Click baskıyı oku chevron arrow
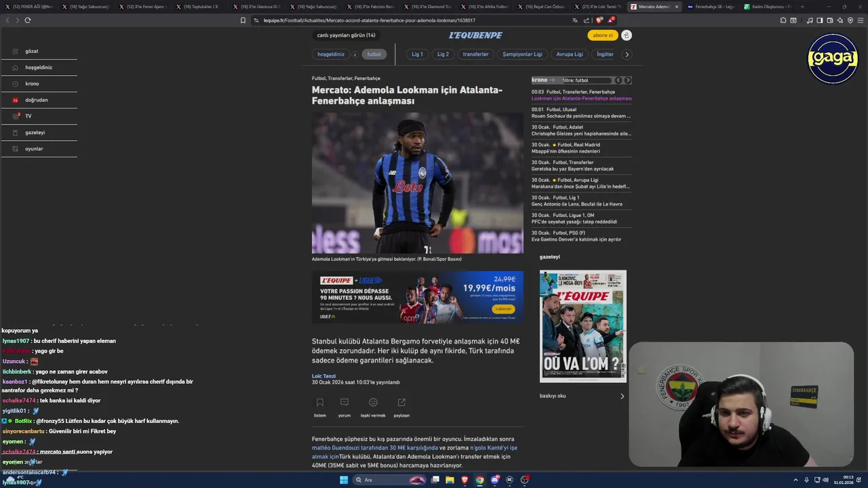The height and width of the screenshot is (488, 868). [x=622, y=396]
